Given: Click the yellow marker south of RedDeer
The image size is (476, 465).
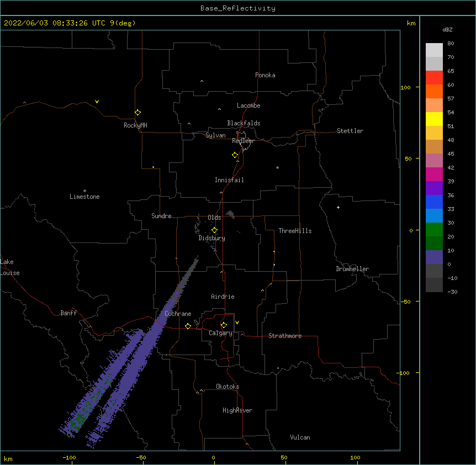Looking at the screenshot, I should click(235, 155).
